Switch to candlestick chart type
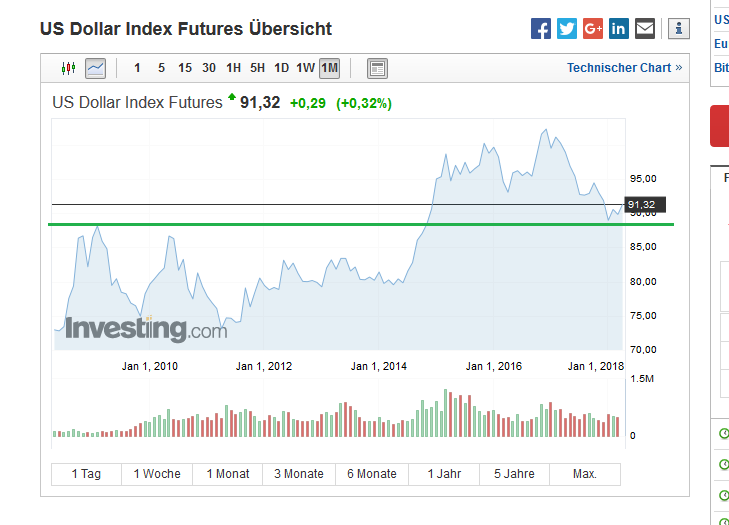This screenshot has height=525, width=729. click(69, 68)
